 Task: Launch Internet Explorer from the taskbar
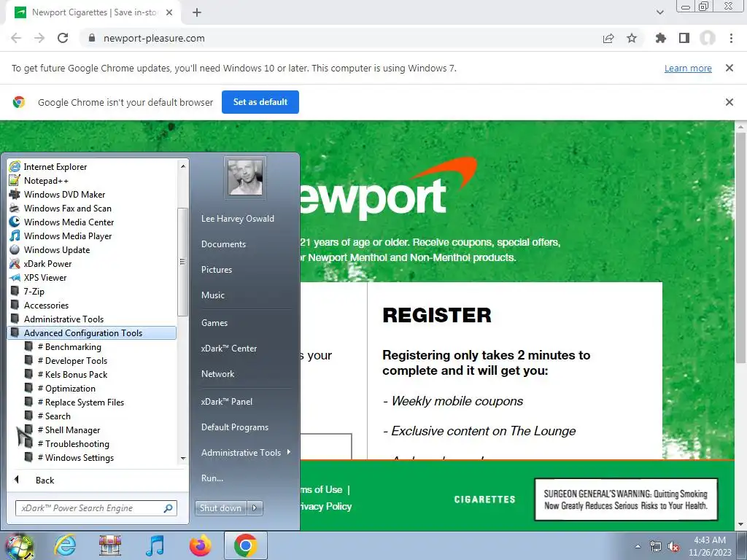click(65, 545)
